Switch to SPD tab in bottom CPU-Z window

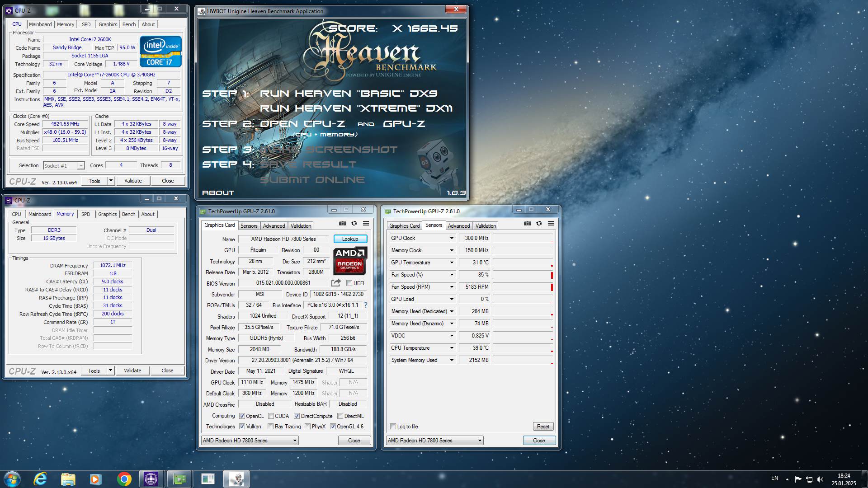click(86, 214)
